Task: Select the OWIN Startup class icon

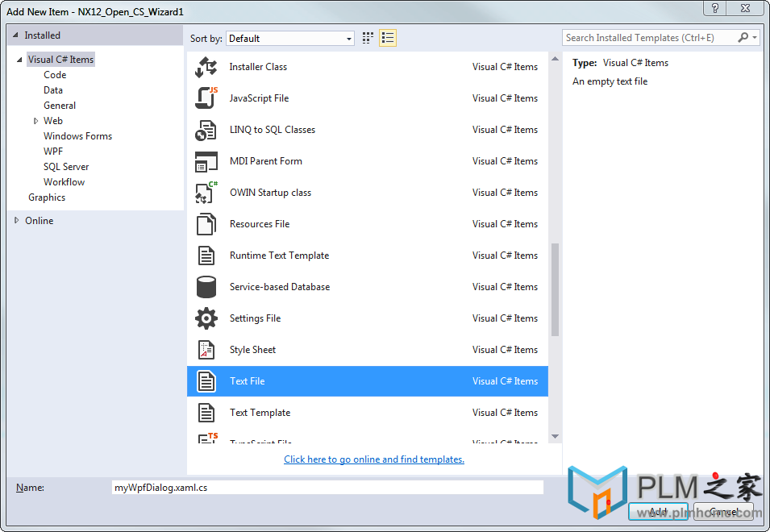Action: [206, 193]
